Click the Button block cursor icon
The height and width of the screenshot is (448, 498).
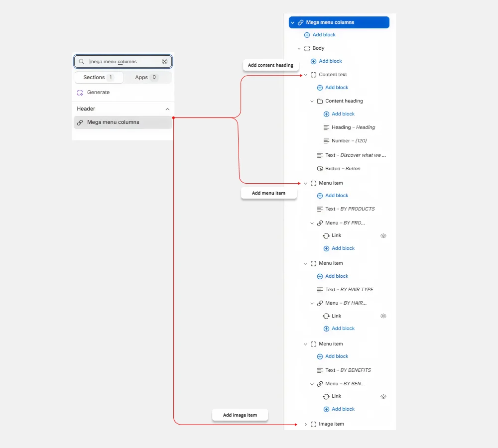click(x=320, y=169)
